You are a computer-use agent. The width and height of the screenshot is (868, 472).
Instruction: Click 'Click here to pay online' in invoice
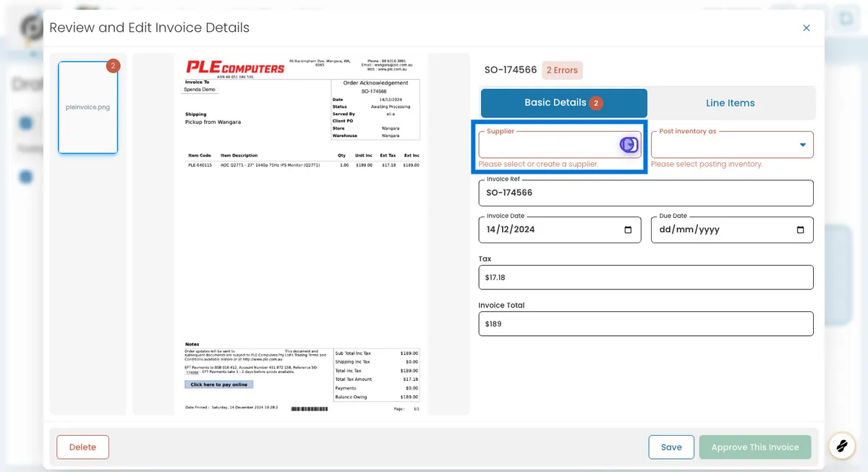point(219,384)
